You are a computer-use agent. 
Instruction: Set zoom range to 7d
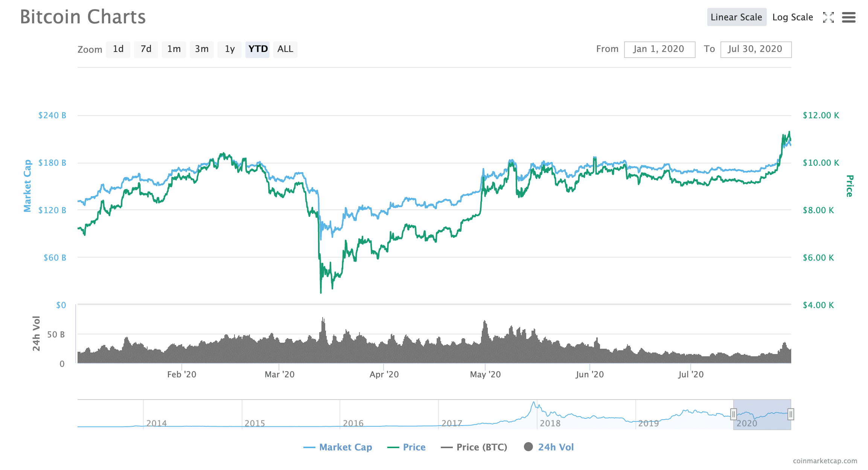point(146,49)
